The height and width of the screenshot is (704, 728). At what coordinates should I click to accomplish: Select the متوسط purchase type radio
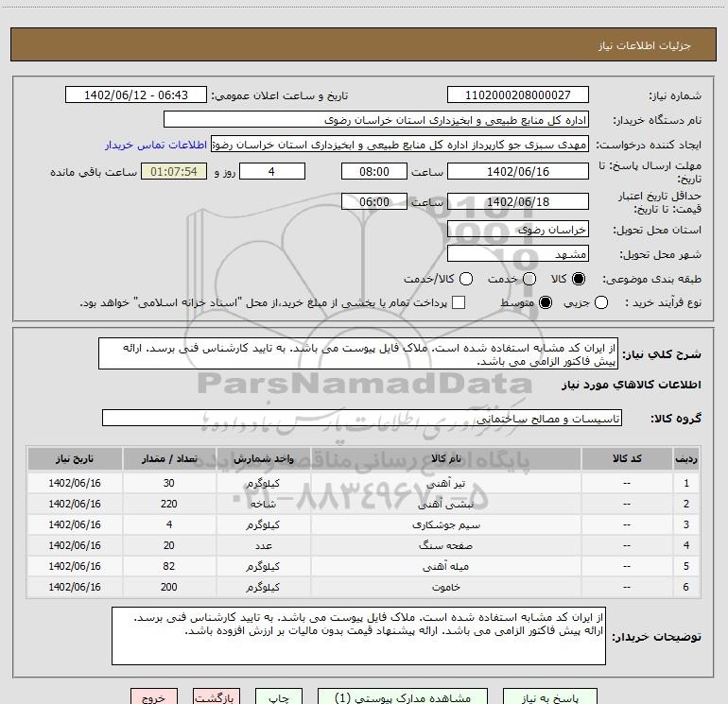[546, 302]
